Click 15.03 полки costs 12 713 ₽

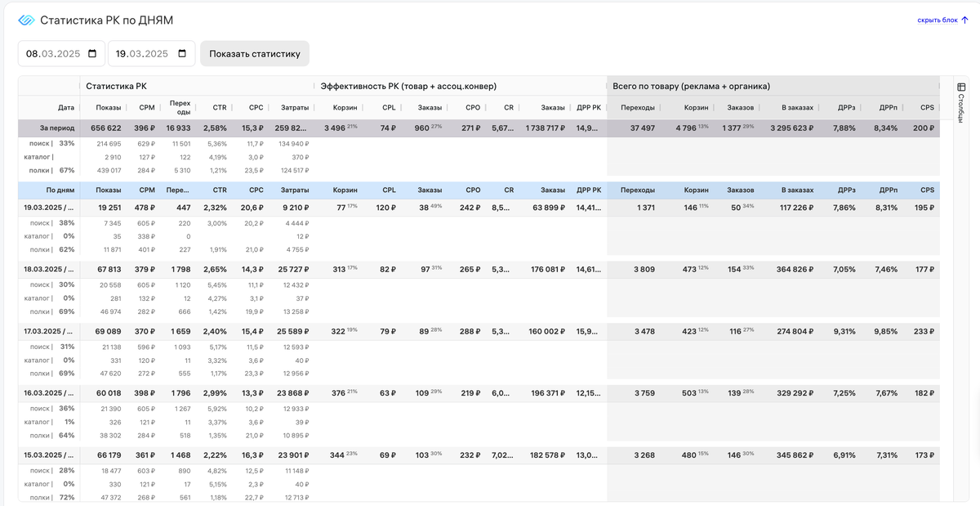296,496
